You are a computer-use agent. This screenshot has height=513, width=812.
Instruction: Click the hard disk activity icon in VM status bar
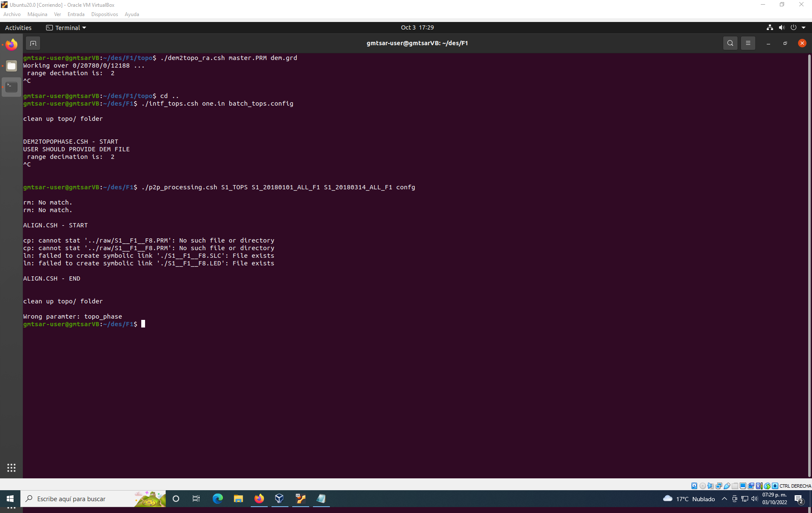(694, 486)
